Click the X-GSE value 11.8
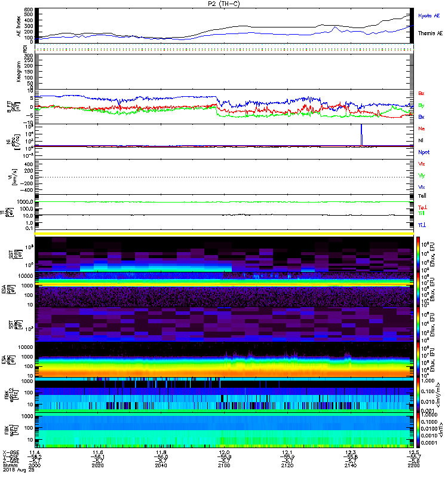This screenshot has height=478, width=448. [x=161, y=452]
